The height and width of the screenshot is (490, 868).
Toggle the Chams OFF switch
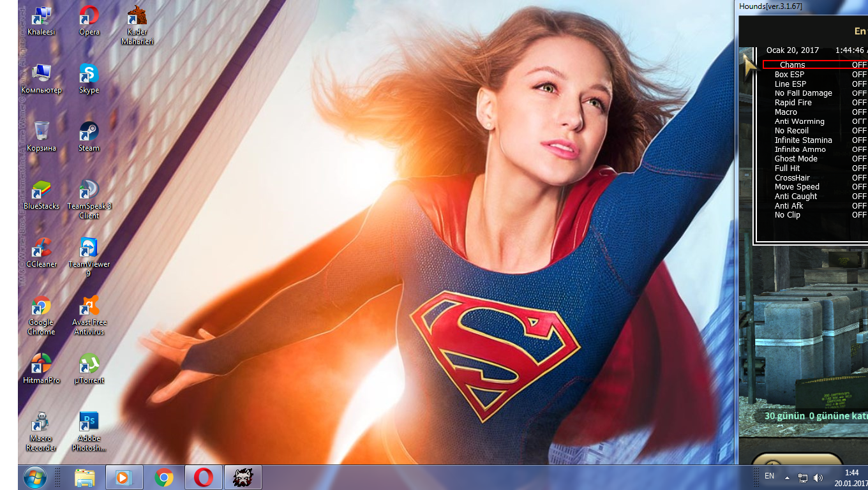point(860,65)
